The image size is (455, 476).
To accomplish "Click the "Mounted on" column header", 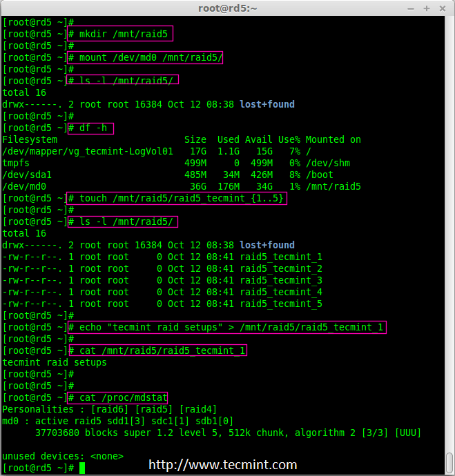I will tap(333, 139).
